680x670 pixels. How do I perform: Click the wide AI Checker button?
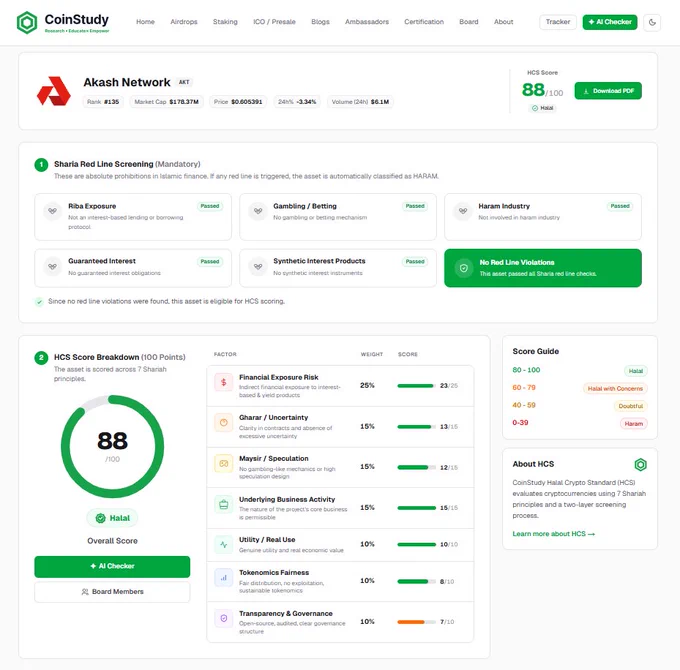112,566
